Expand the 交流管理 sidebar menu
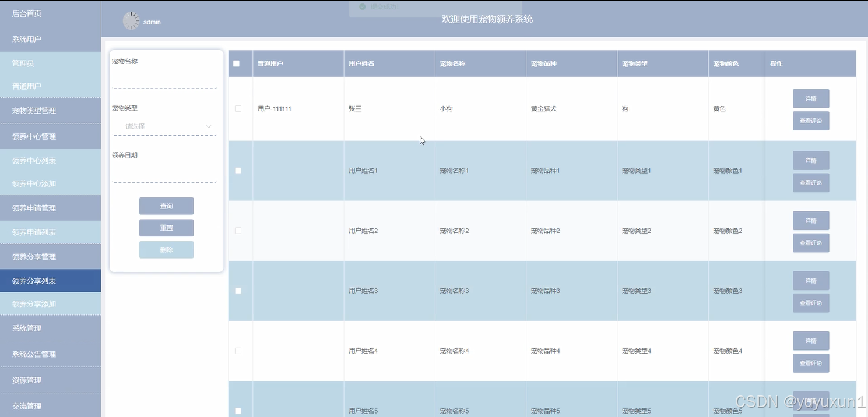Screen dimensions: 868x417 pos(50,406)
